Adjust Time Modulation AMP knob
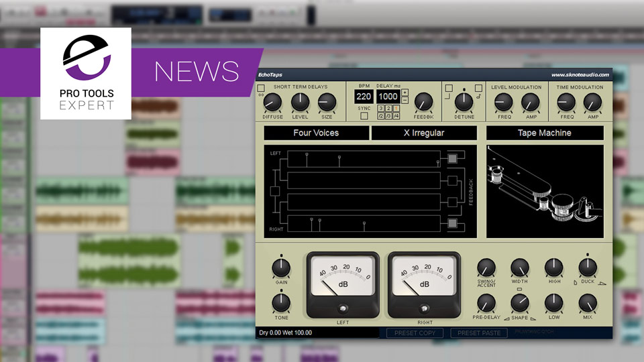Screen dimensions: 644x362 (592, 103)
